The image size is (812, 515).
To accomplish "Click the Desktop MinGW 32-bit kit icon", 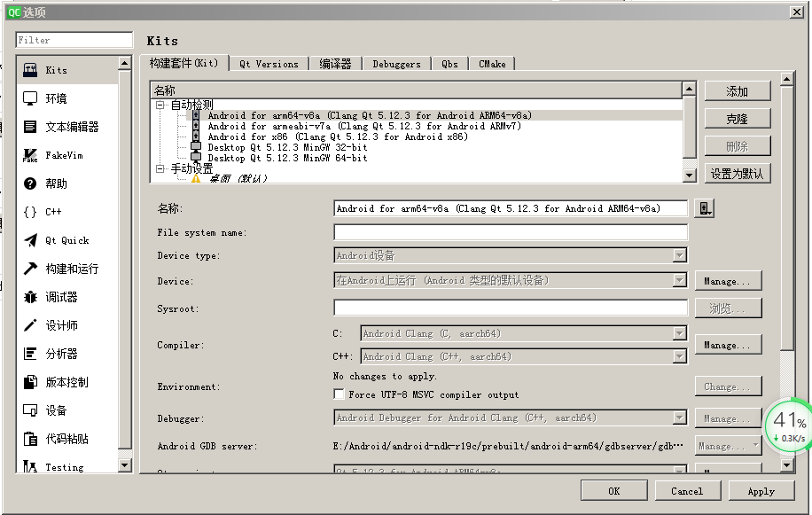I will [x=196, y=147].
